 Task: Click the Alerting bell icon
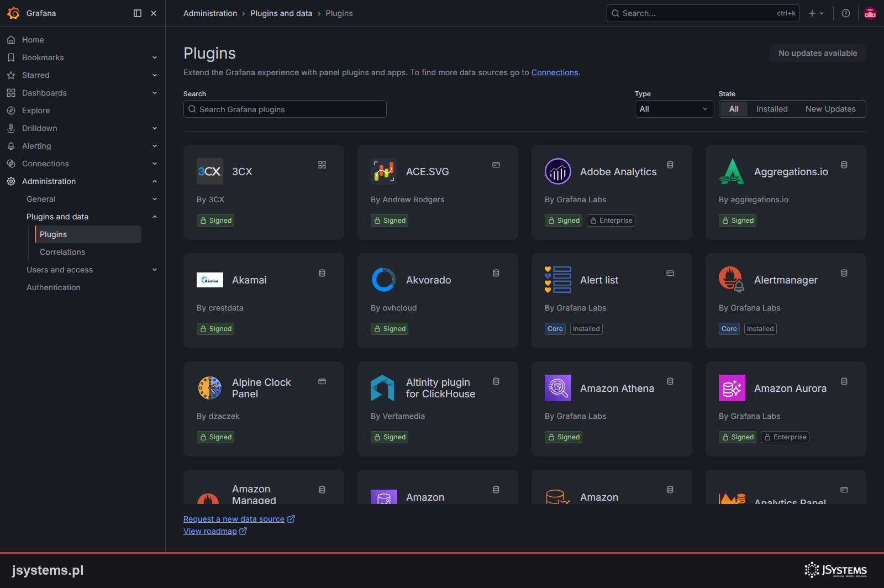coord(11,146)
